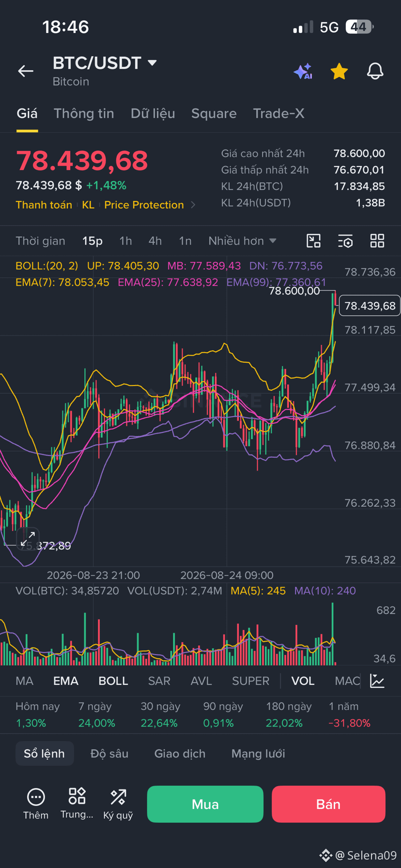The width and height of the screenshot is (401, 868).
Task: Tap the 1 năm -31,80% performance
Action: point(350,714)
